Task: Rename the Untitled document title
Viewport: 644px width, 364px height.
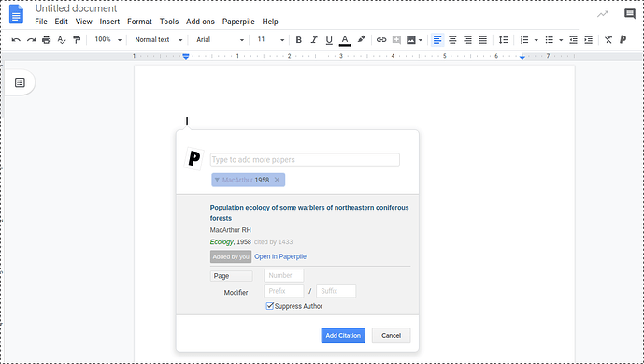Action: tap(76, 8)
